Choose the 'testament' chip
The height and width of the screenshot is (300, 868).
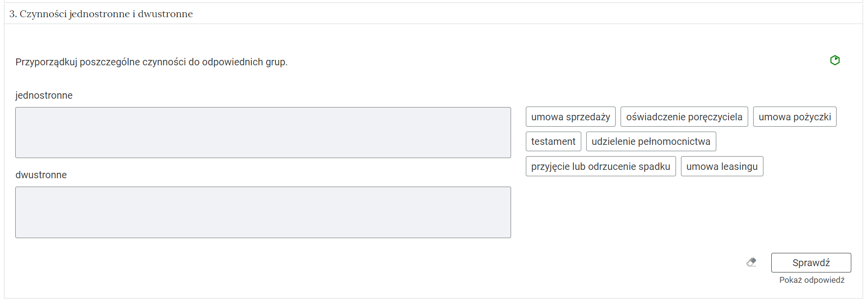(553, 141)
